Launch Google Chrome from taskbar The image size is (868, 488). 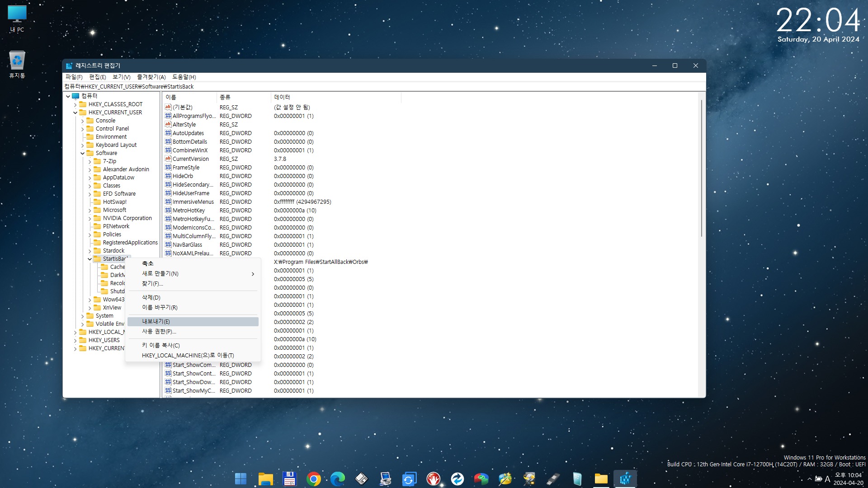(313, 479)
